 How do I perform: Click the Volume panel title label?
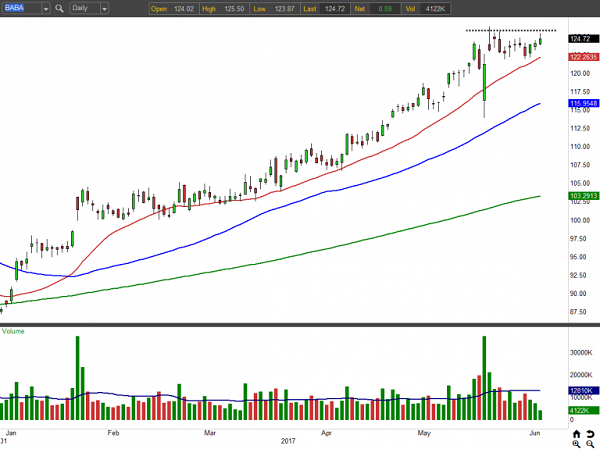14,330
